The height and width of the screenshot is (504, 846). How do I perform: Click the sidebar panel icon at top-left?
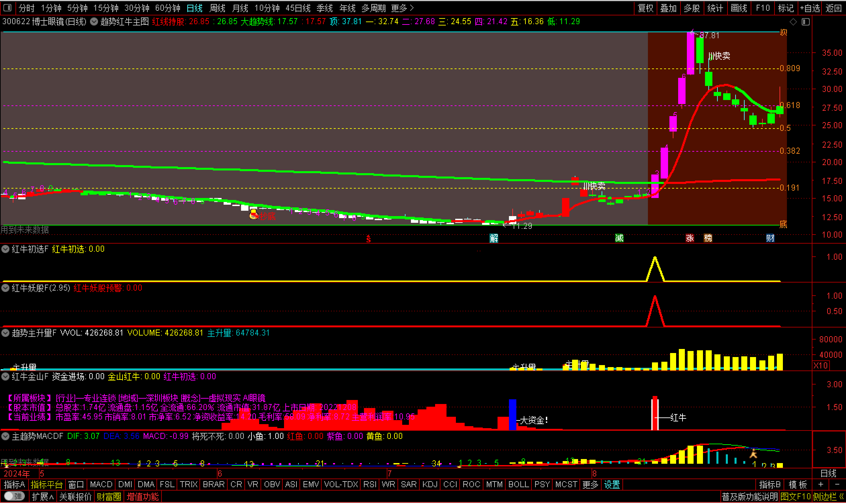7,7
